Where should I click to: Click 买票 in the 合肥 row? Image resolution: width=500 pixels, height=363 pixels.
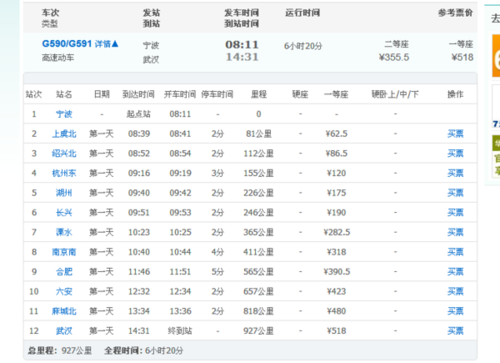455,272
